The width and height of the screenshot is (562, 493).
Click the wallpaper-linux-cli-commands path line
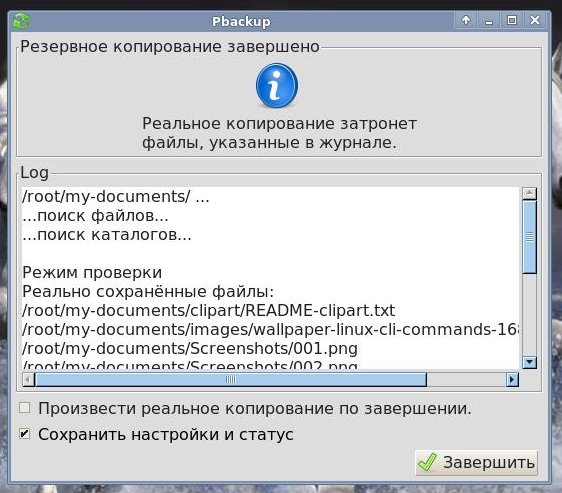point(271,330)
